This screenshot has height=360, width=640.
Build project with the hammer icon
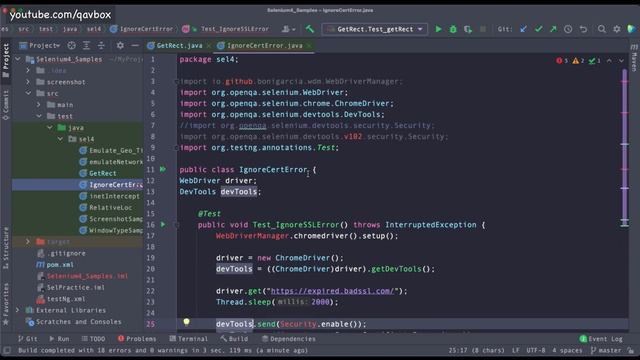(310, 29)
